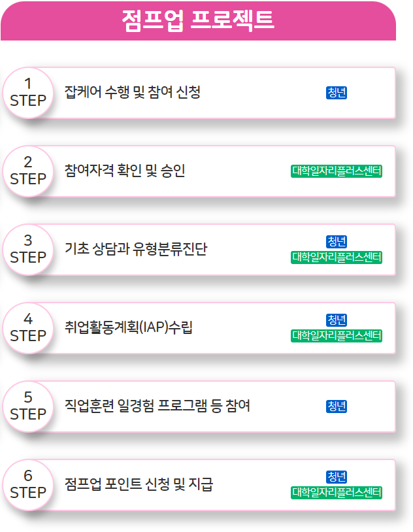Select 취업활동계획(IAP)수립 step text
The width and height of the screenshot is (413, 532).
[x=128, y=327]
